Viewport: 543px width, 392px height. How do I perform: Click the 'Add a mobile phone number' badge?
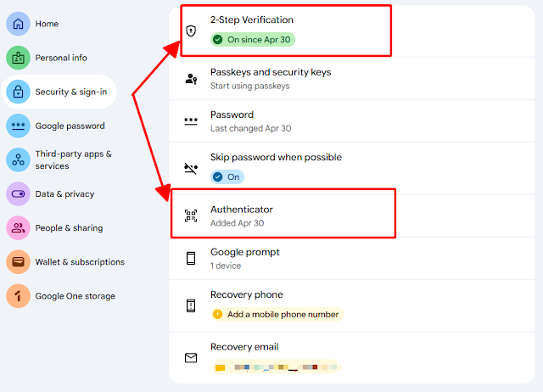pos(277,315)
